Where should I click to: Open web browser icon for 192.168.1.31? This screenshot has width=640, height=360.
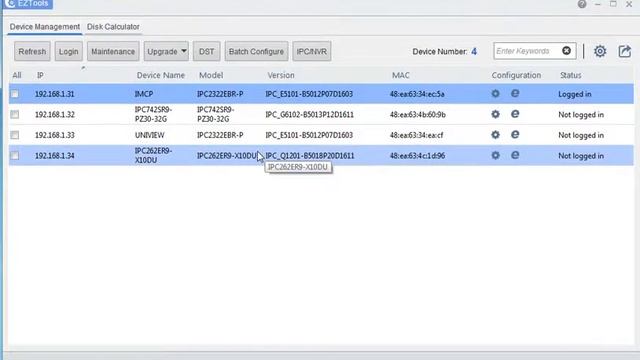[x=515, y=93]
